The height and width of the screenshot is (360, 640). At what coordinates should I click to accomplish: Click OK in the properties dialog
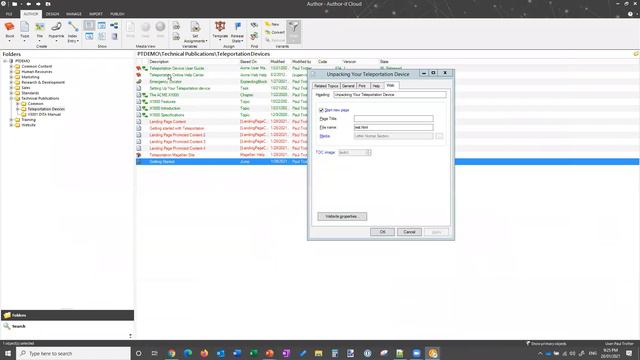pyautogui.click(x=382, y=232)
